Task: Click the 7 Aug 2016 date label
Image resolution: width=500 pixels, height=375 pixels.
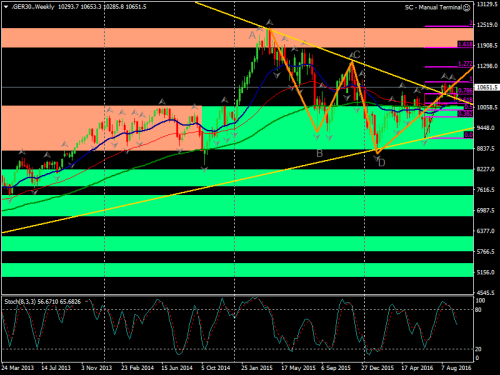Action: click(x=456, y=368)
